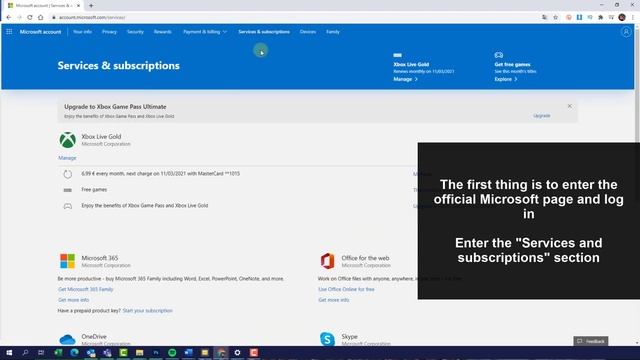Bookmark this page with the star icon
640x360 pixels.
[556, 17]
